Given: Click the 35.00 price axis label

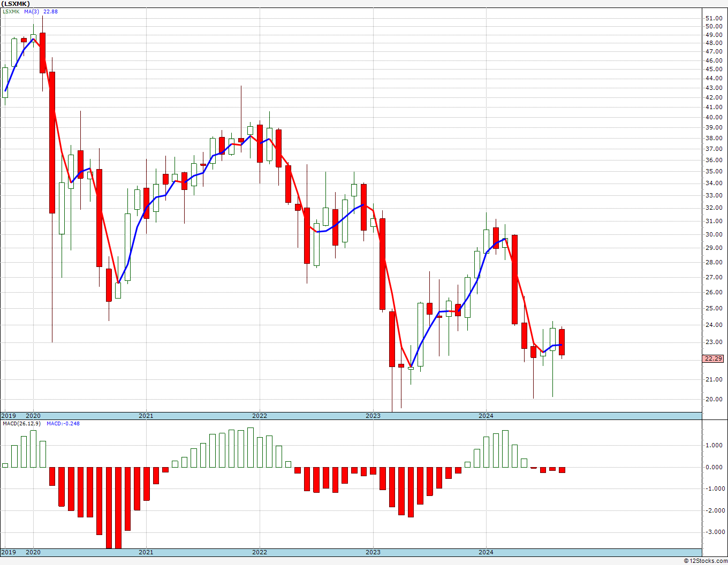Looking at the screenshot, I should [714, 172].
